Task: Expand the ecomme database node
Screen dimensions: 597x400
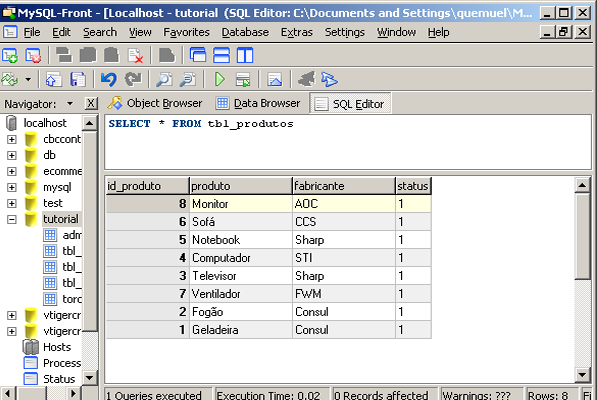Action: [12, 171]
